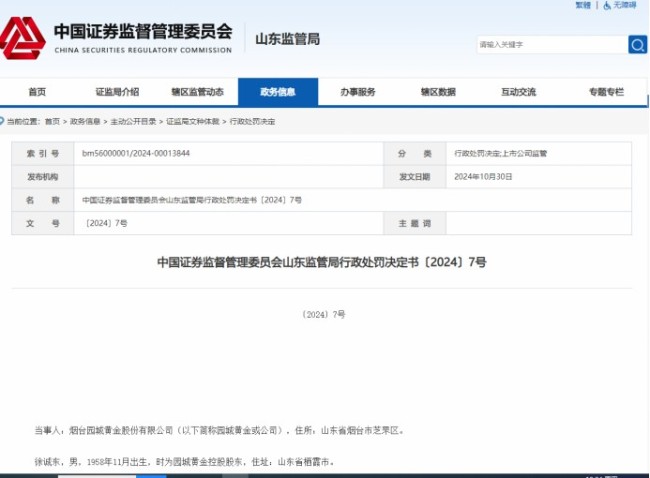Click the large document title heading
The image size is (650, 478).
pyautogui.click(x=322, y=262)
